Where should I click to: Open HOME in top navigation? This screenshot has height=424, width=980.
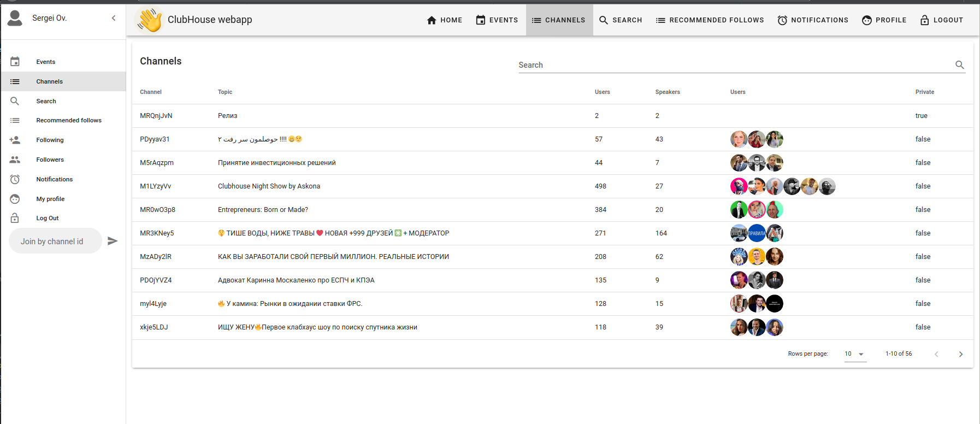coord(444,20)
